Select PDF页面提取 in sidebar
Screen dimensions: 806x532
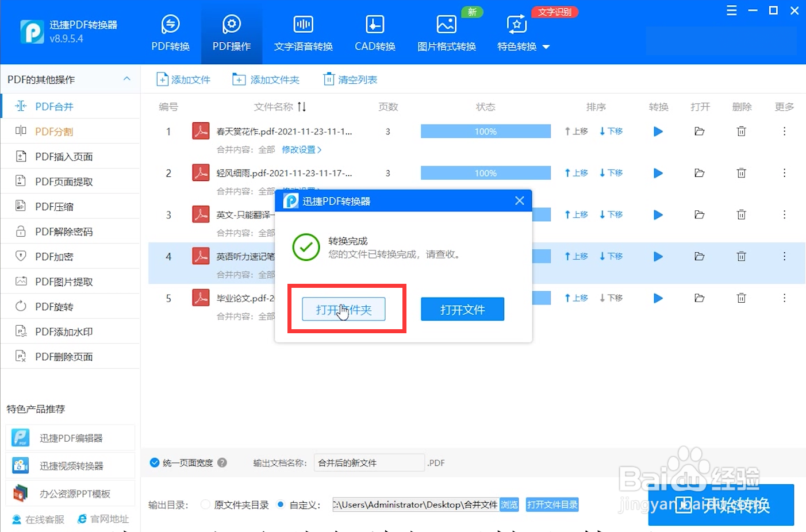coord(70,182)
